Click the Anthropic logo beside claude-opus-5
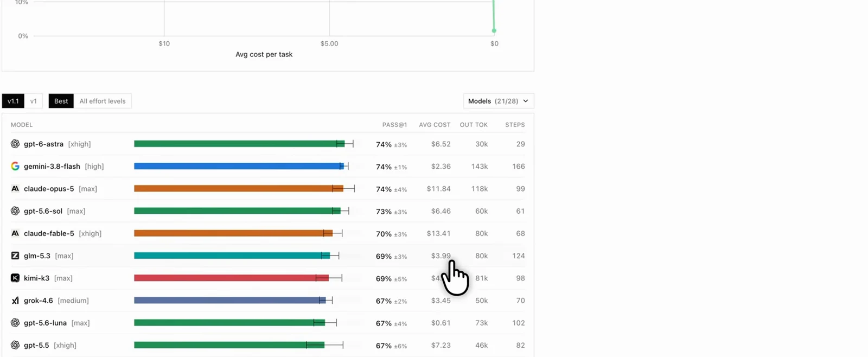The width and height of the screenshot is (868, 357). point(15,189)
